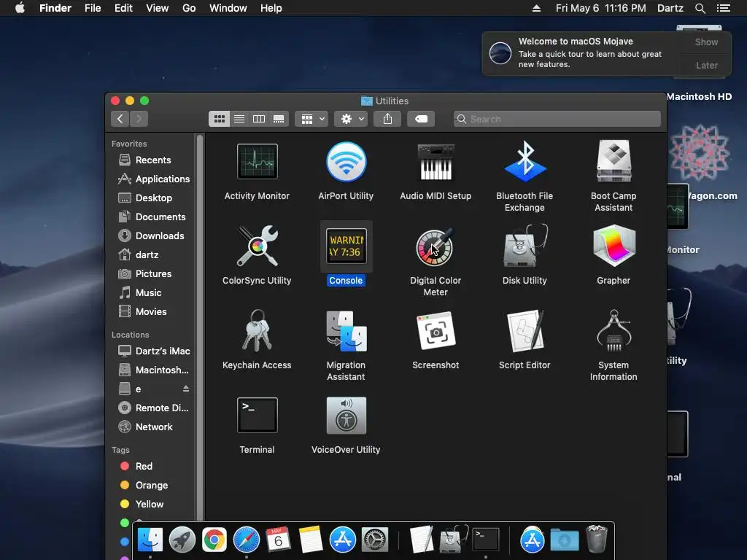This screenshot has width=747, height=560.
Task: Launch Safari from the Dock
Action: (247, 540)
